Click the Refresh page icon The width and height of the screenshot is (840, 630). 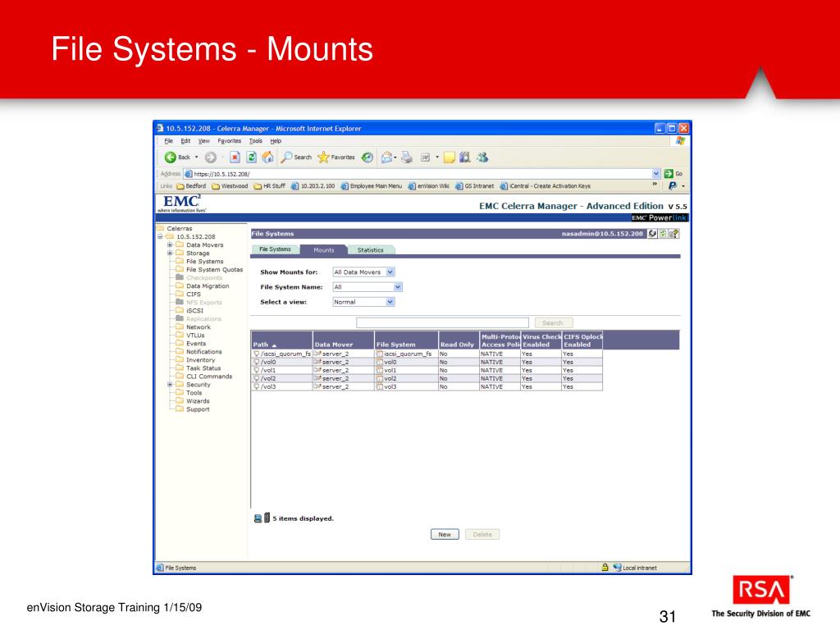(251, 157)
